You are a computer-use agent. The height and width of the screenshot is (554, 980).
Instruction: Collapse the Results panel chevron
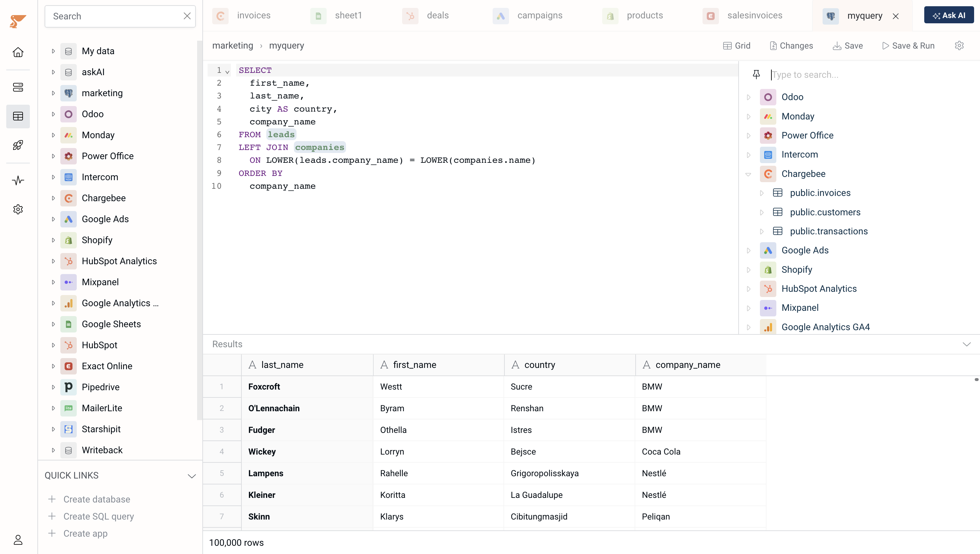(x=967, y=344)
